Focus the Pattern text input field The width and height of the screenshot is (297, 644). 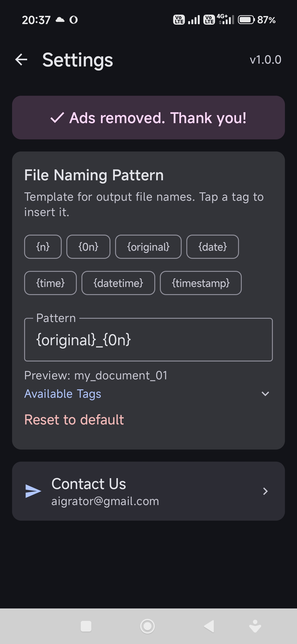[148, 339]
